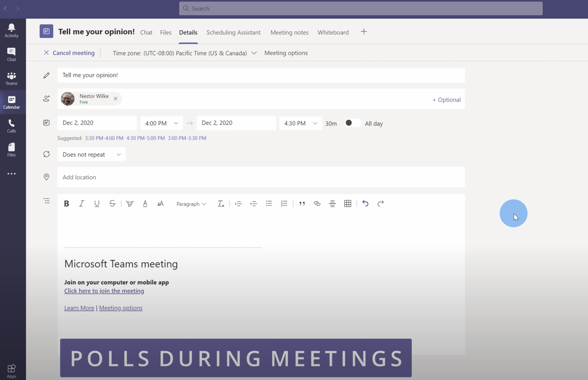Select the underline formatting icon
The image size is (588, 380).
tap(97, 204)
